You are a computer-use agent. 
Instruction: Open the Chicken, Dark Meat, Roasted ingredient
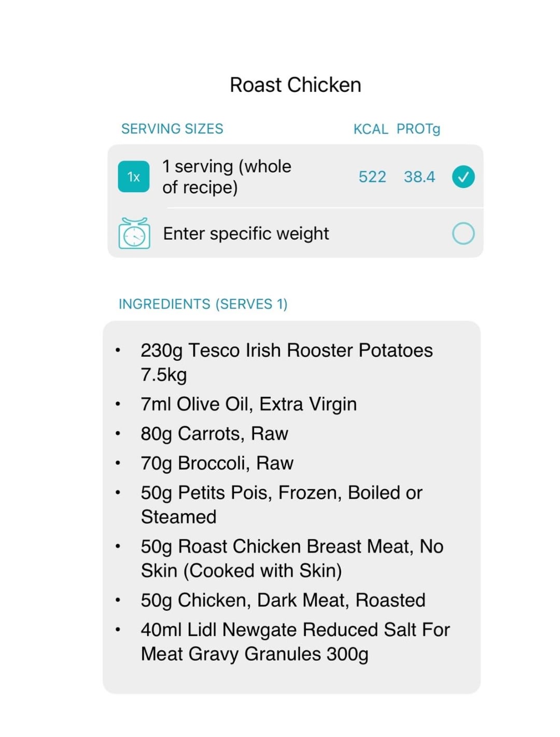283,600
